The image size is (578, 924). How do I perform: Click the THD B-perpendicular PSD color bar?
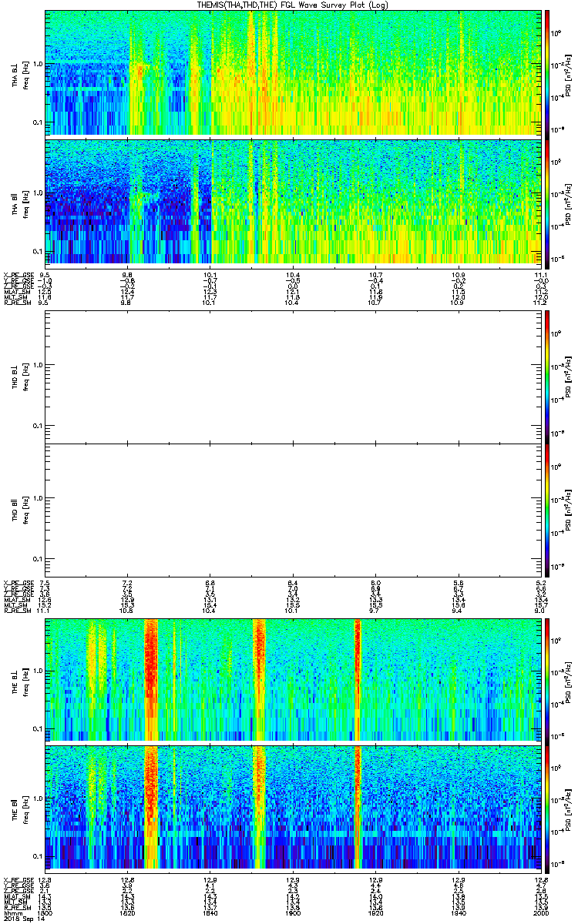[x=548, y=376]
